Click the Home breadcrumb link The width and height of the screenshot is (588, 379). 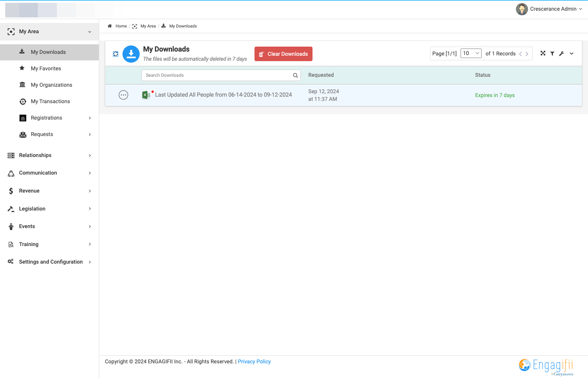121,26
